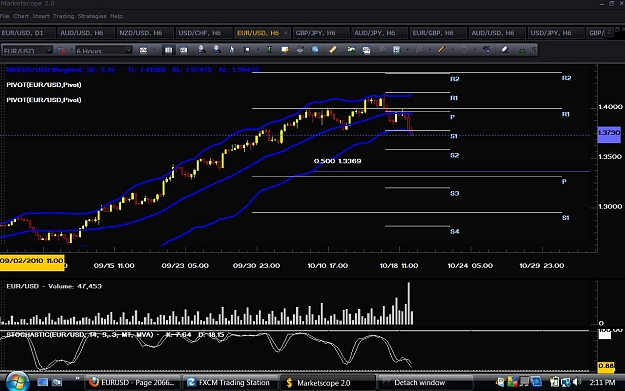Open the Help menu

[x=116, y=16]
